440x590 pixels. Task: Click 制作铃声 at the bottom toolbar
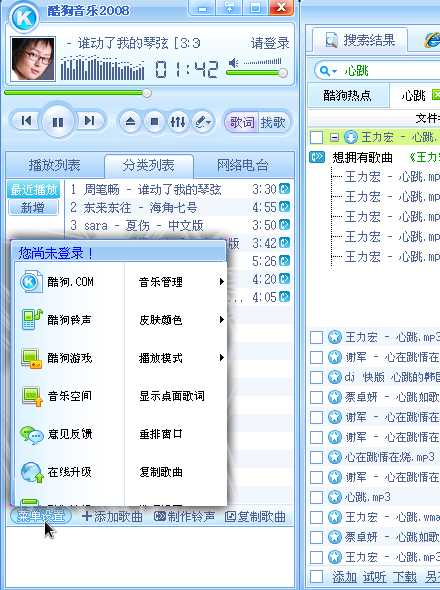(184, 517)
